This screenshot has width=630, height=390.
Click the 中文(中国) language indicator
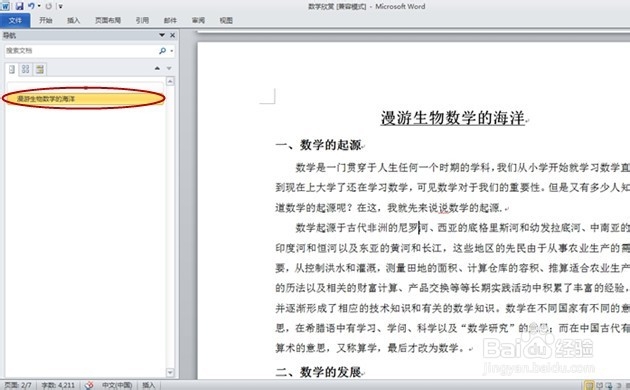coord(117,385)
